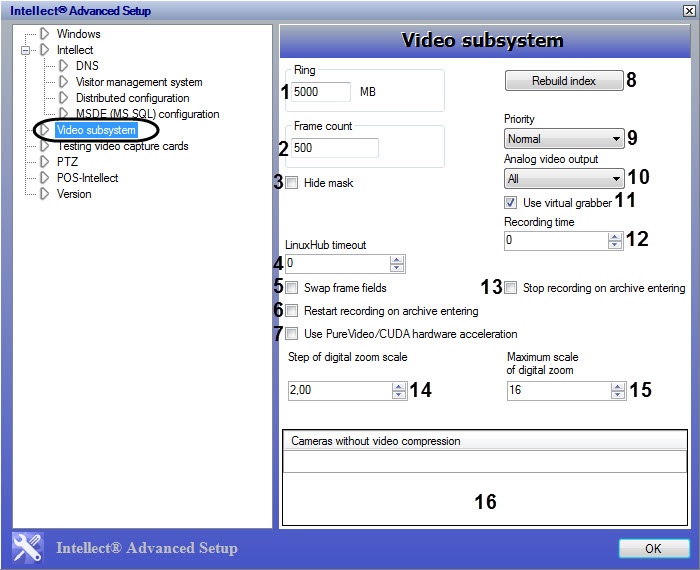Decrease maximum digital zoom scale

[x=618, y=395]
